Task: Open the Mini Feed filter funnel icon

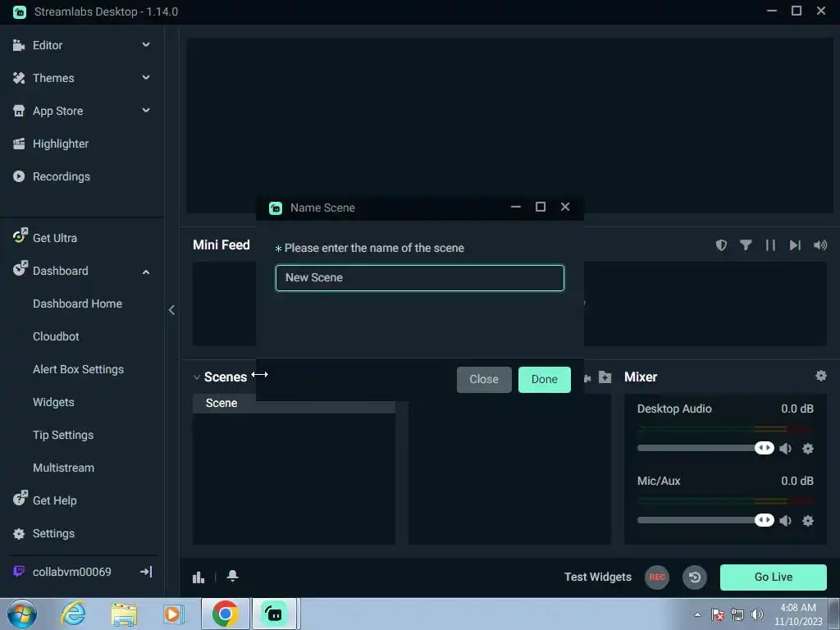Action: coord(745,244)
